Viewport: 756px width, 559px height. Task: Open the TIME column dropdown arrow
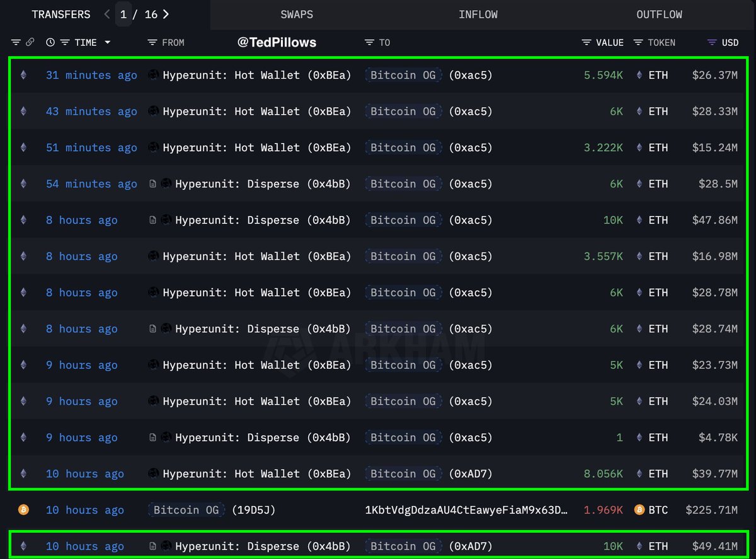(x=108, y=42)
